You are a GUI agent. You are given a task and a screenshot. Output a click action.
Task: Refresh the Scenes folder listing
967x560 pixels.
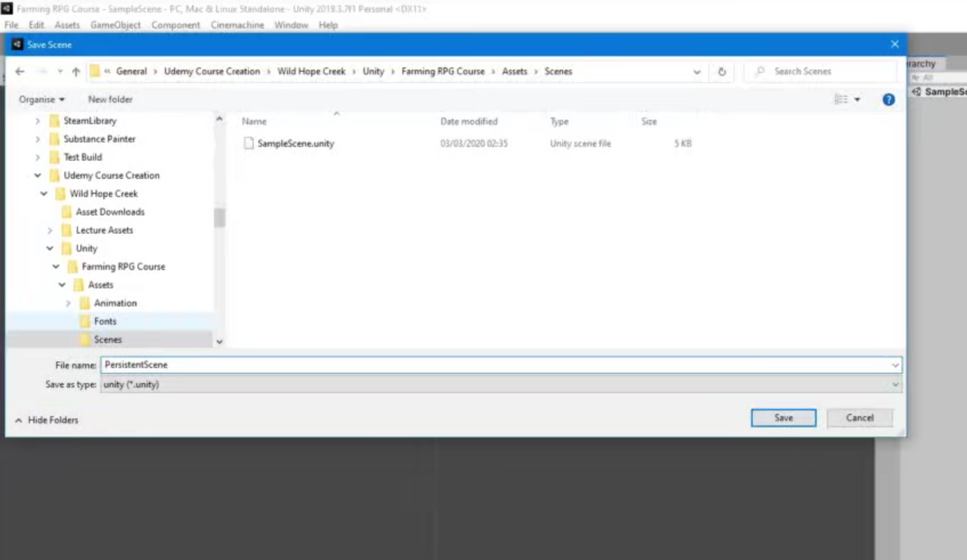pos(721,71)
